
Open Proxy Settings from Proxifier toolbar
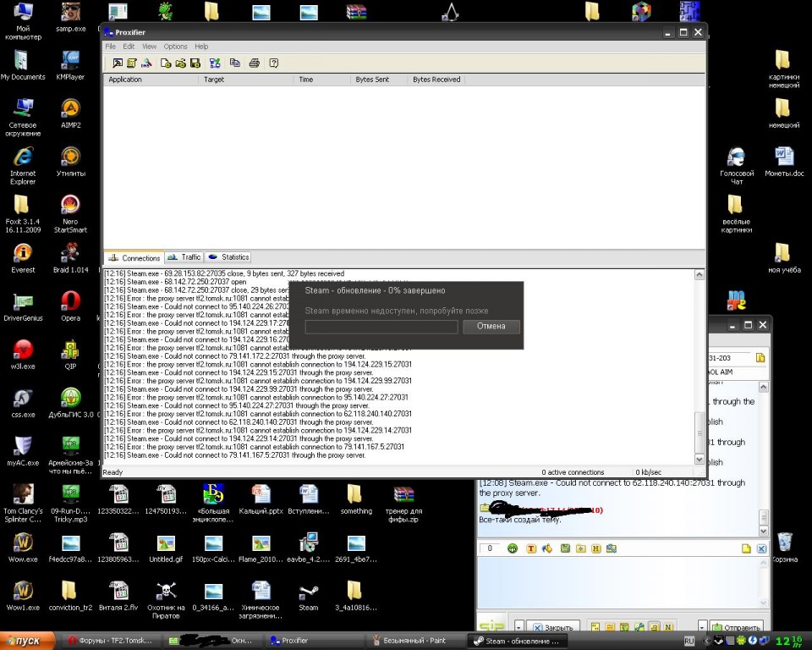(x=118, y=63)
